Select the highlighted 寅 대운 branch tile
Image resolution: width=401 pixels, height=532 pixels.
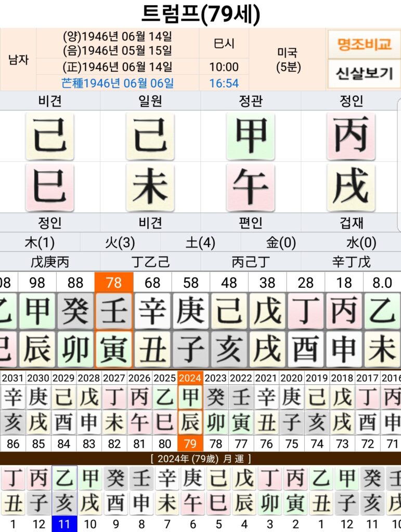click(114, 350)
